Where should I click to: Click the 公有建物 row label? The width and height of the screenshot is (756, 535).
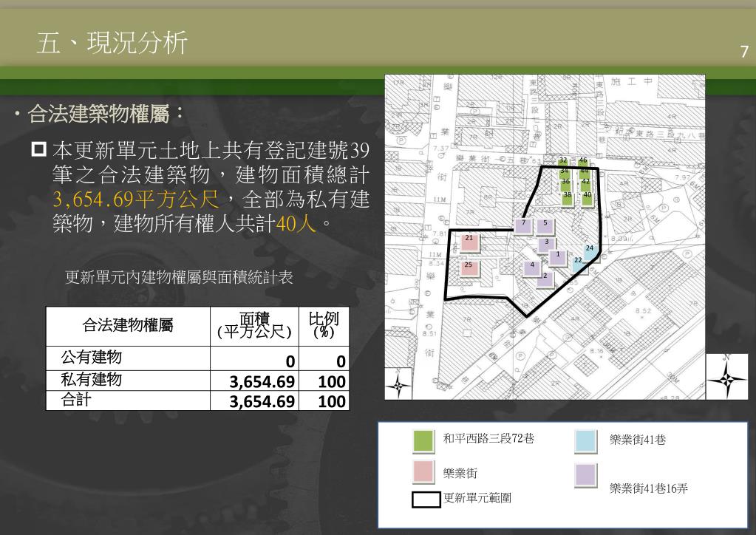91,357
